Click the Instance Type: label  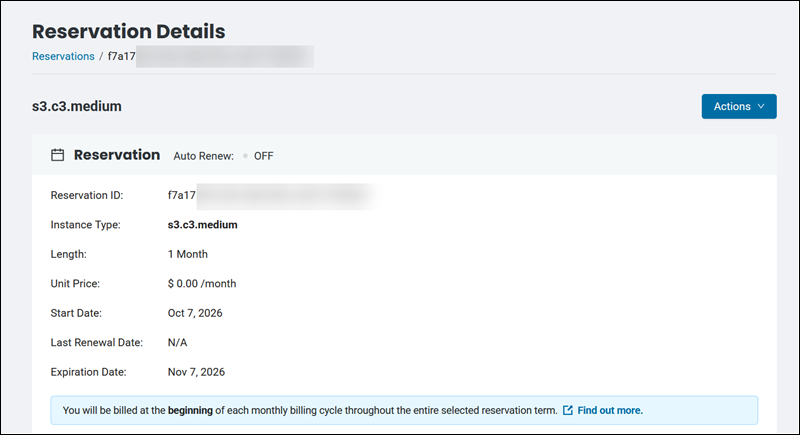[x=86, y=225]
